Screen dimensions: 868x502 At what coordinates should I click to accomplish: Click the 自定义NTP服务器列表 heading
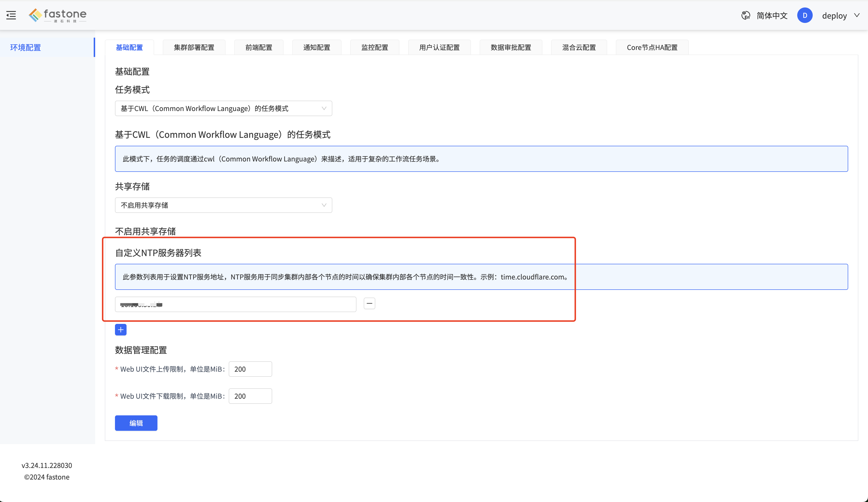[x=158, y=253]
